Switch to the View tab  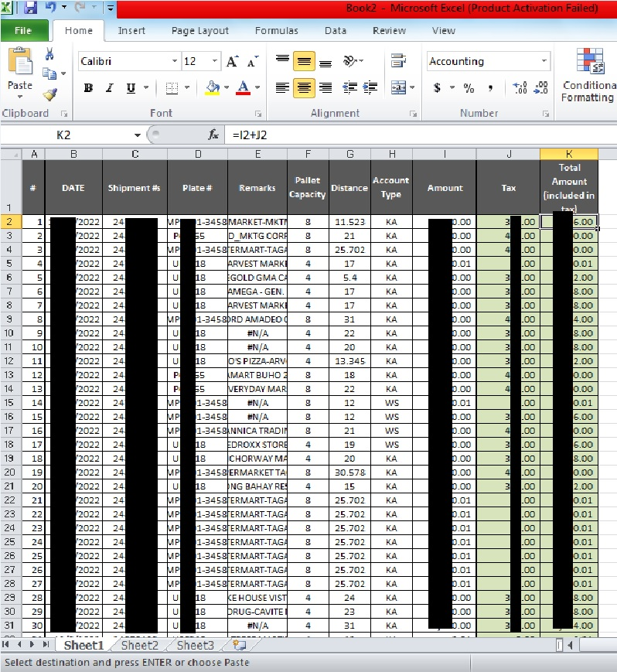click(444, 30)
